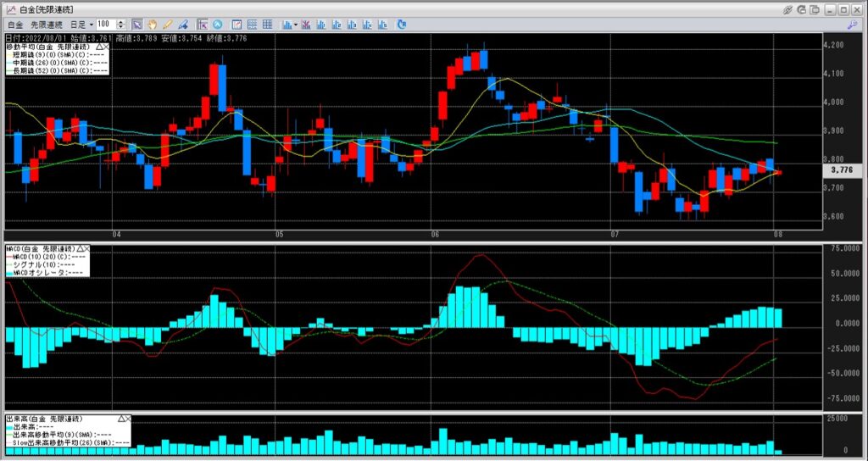Close the 出来高 legend with X
This screenshot has width=868, height=461.
click(128, 419)
